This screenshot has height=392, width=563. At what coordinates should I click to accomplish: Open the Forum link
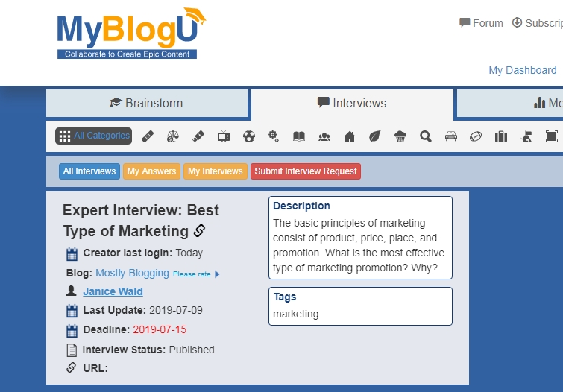coord(488,23)
